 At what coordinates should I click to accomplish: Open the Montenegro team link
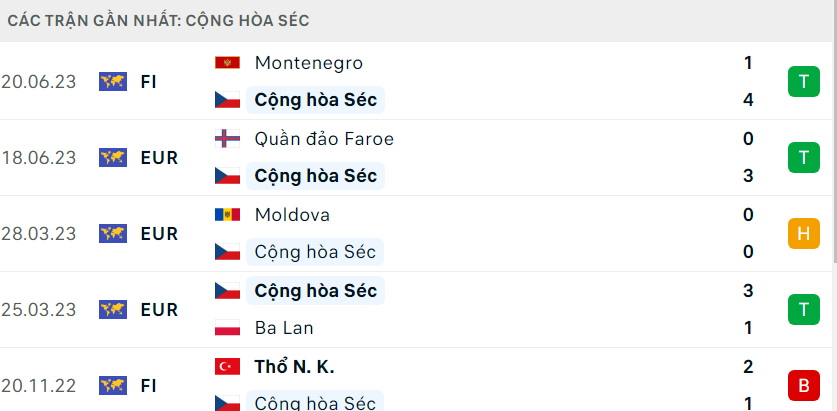coord(309,63)
